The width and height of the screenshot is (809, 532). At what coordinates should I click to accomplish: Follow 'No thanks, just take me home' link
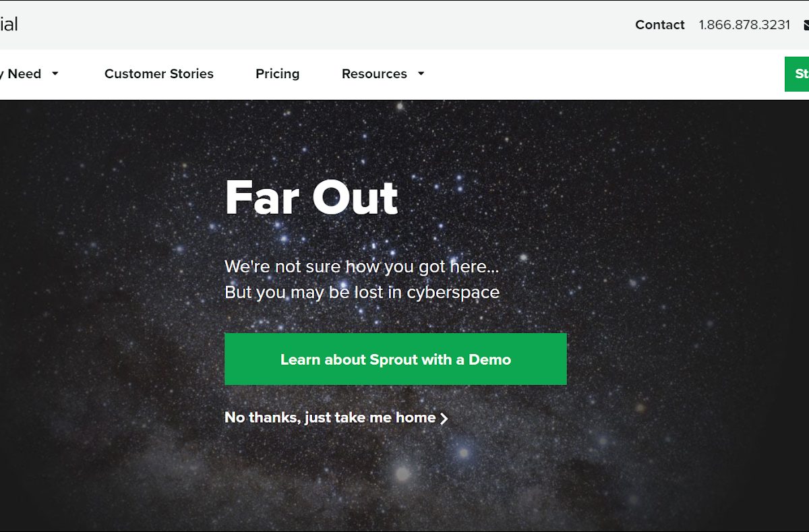(x=330, y=418)
